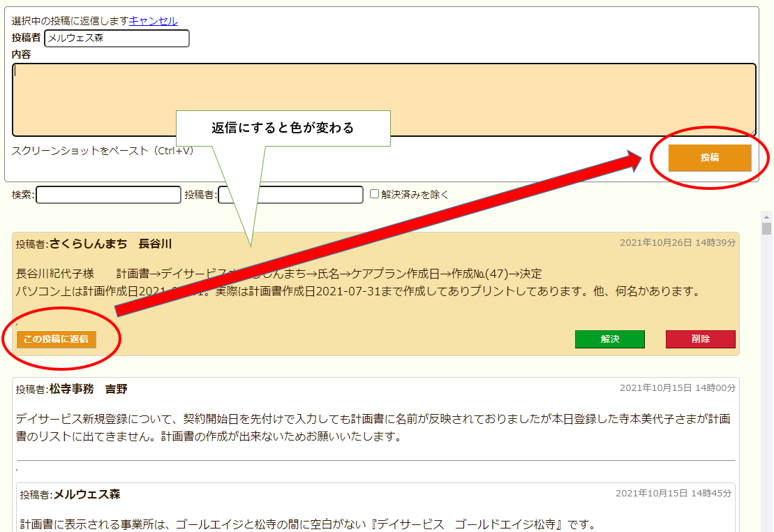Click the この投稿に返信 button
Viewport: 774px width, 532px height.
(x=57, y=339)
